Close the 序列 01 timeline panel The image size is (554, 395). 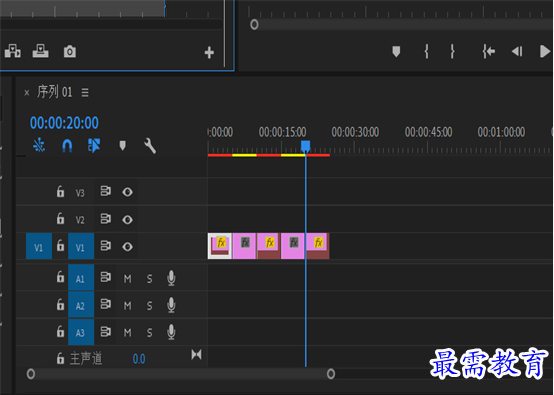tap(26, 93)
